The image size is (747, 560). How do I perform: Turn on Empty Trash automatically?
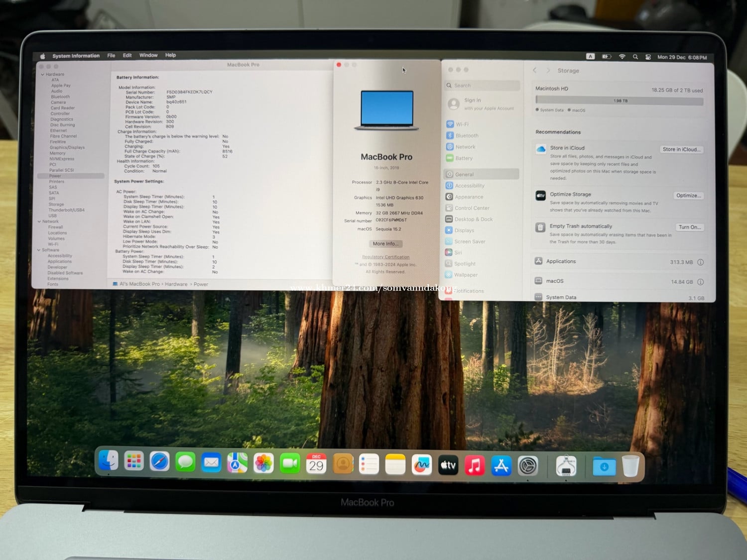tap(689, 227)
